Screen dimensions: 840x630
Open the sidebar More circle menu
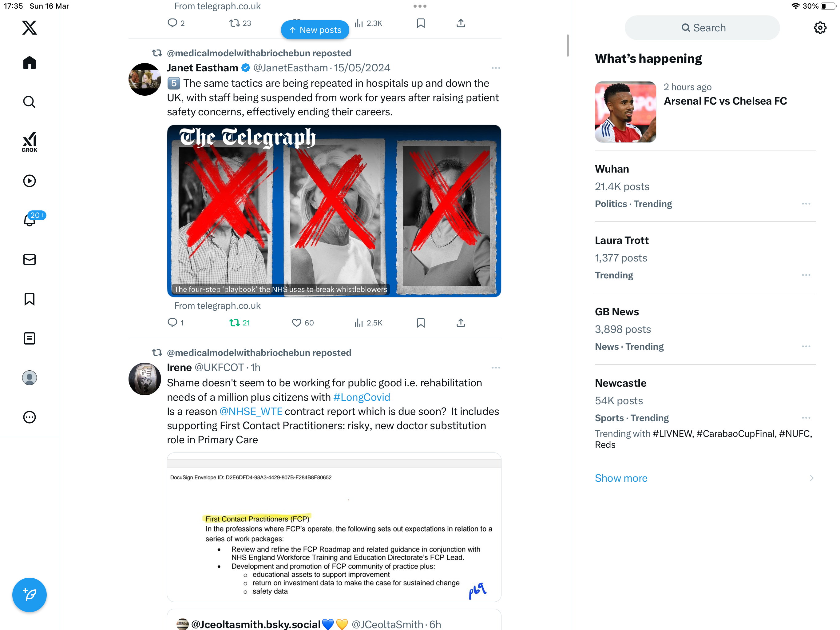click(29, 417)
